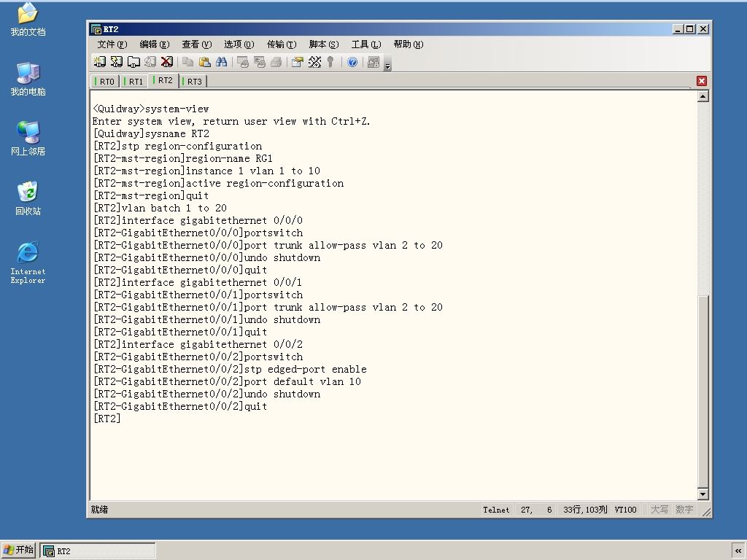The height and width of the screenshot is (560, 747).
Task: Switch to the RT3 session tab
Action: 193,82
